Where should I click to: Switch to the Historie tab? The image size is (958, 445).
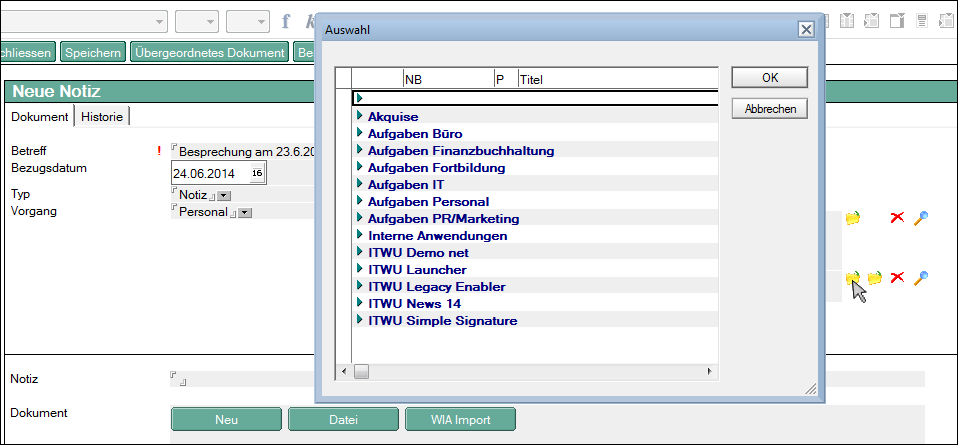click(x=102, y=117)
